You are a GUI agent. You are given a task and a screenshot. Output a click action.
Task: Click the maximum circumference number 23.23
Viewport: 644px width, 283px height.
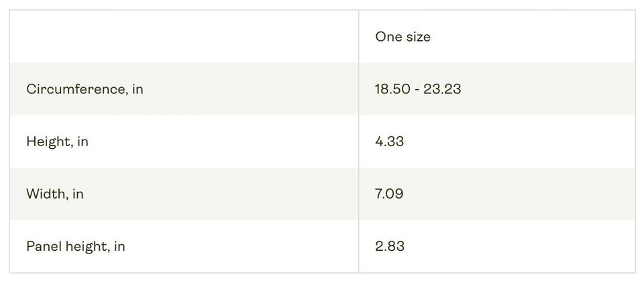(442, 89)
